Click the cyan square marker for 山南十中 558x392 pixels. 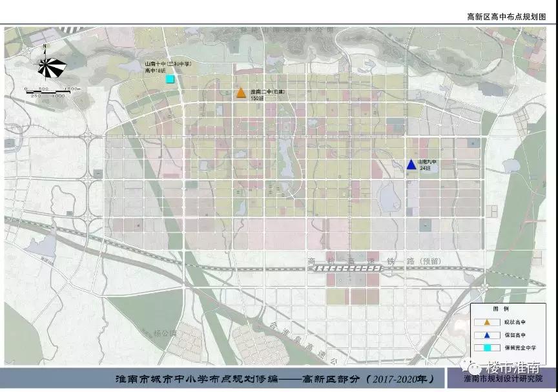click(169, 79)
